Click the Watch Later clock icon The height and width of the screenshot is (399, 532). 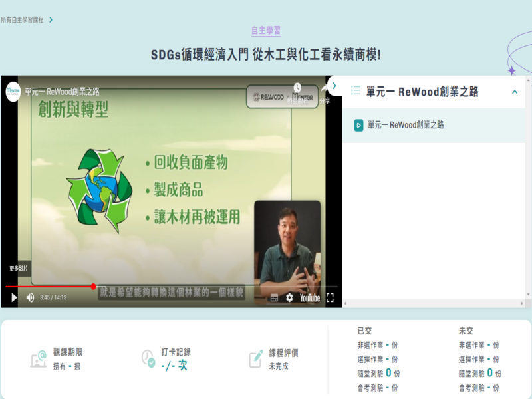[297, 88]
